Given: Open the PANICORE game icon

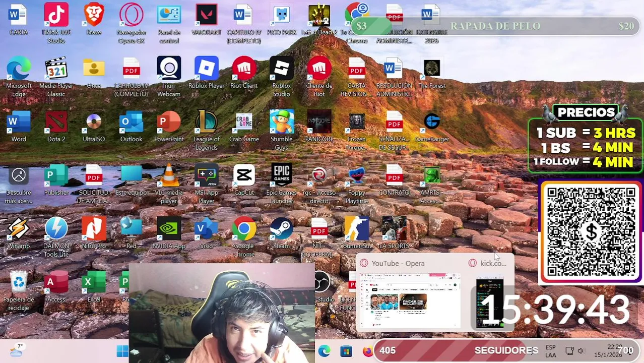Looking at the screenshot, I should click(x=319, y=127).
